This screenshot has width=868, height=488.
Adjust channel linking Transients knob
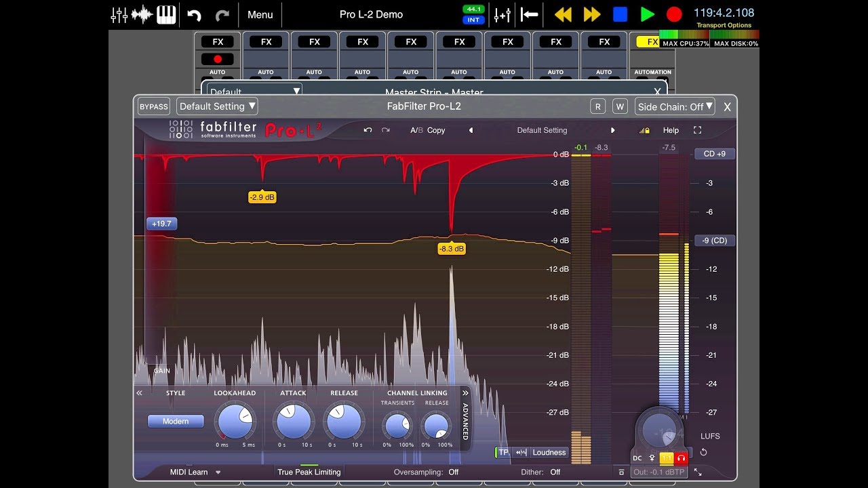click(397, 426)
